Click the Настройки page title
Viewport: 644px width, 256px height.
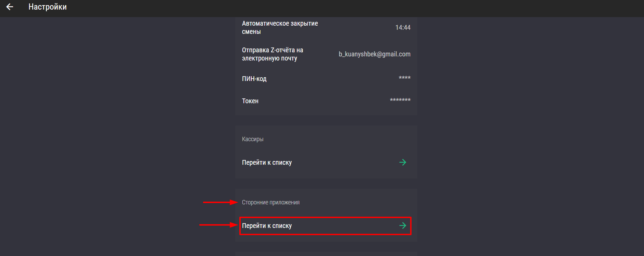48,7
